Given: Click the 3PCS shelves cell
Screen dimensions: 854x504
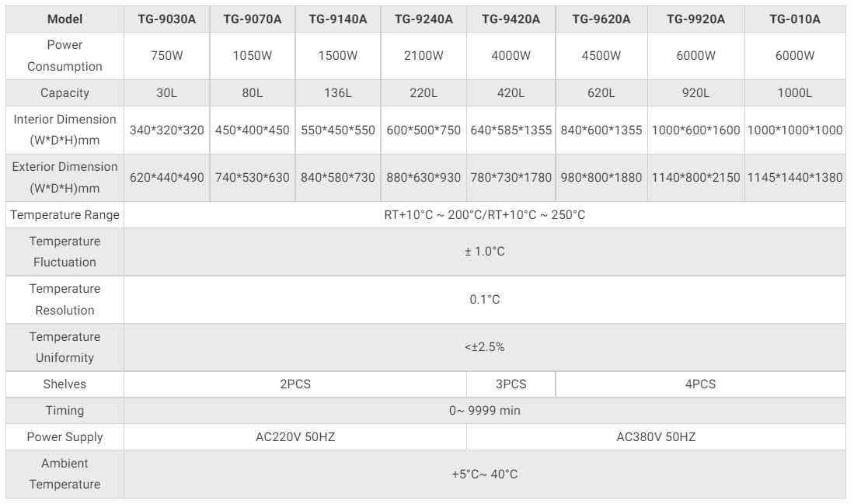Looking at the screenshot, I should tap(511, 384).
